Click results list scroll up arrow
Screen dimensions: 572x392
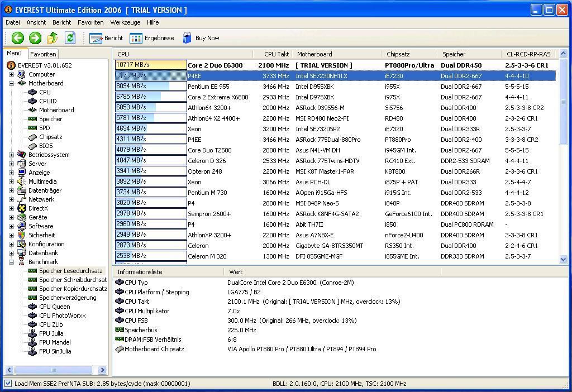tap(563, 54)
